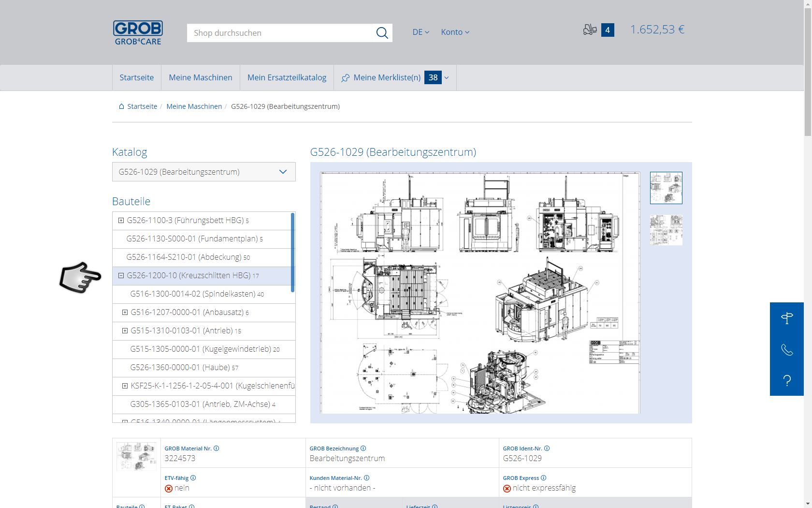Click the phone contact icon
The height and width of the screenshot is (508, 812).
(787, 349)
